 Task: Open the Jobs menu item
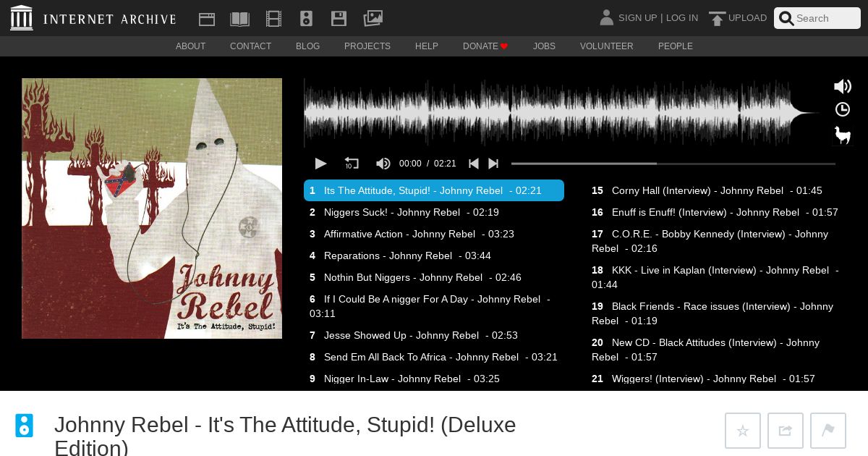coord(544,46)
